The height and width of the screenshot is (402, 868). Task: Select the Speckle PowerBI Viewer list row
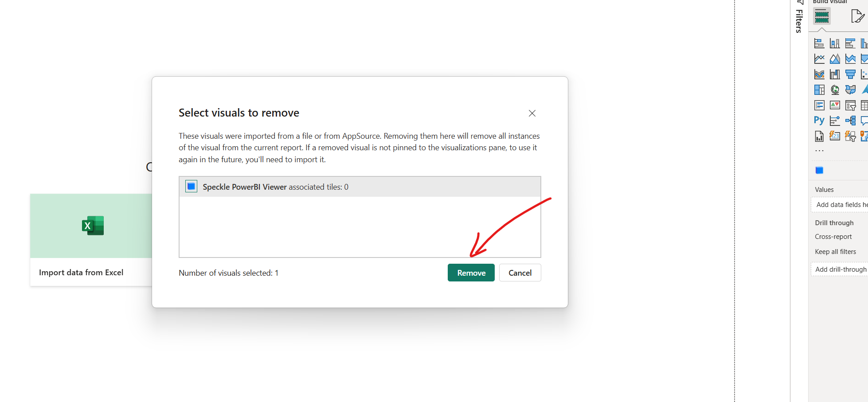click(x=360, y=187)
